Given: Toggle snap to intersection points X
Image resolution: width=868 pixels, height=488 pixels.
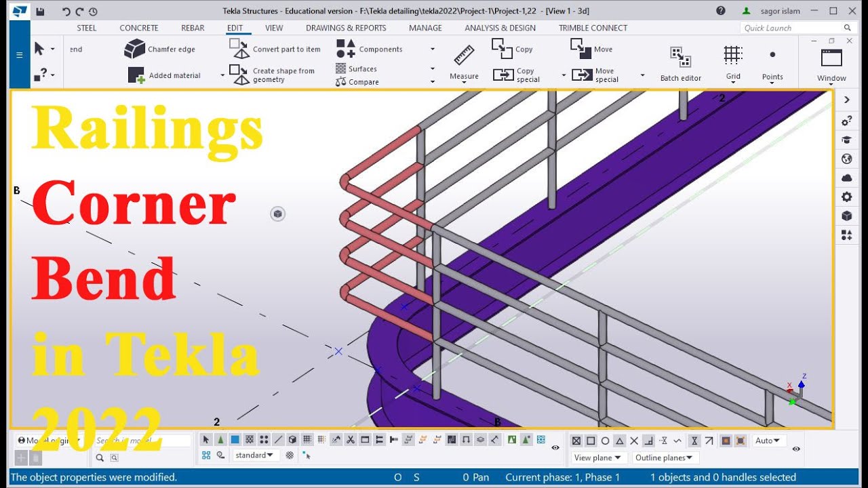Looking at the screenshot, I should pos(634,441).
